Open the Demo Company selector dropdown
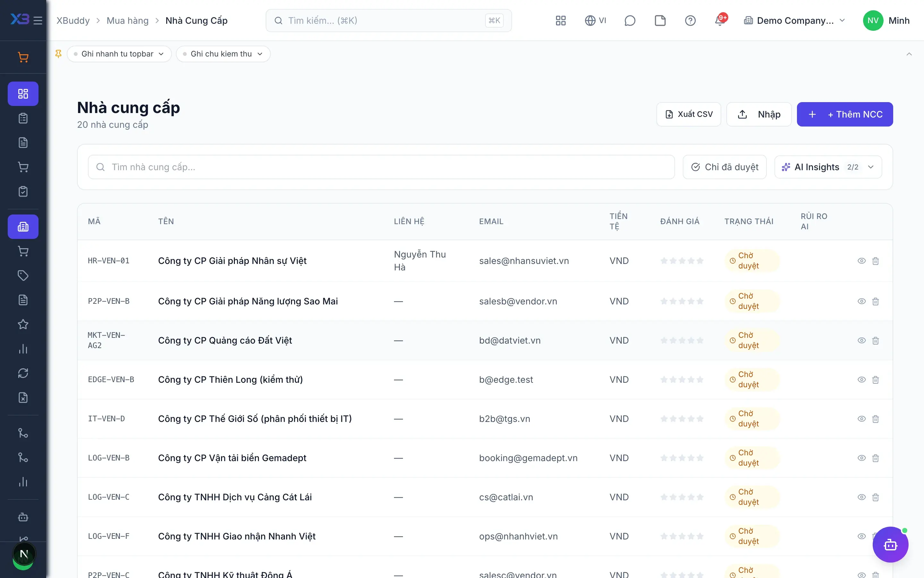 pos(794,20)
